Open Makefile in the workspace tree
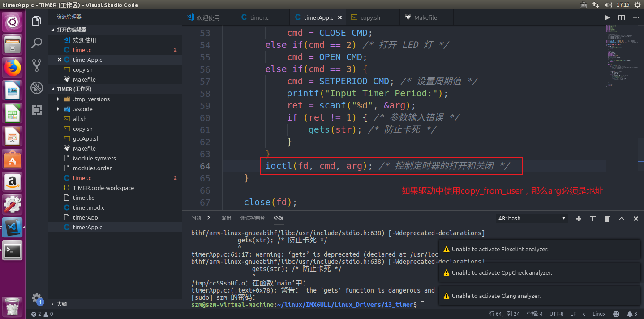 point(115,148)
